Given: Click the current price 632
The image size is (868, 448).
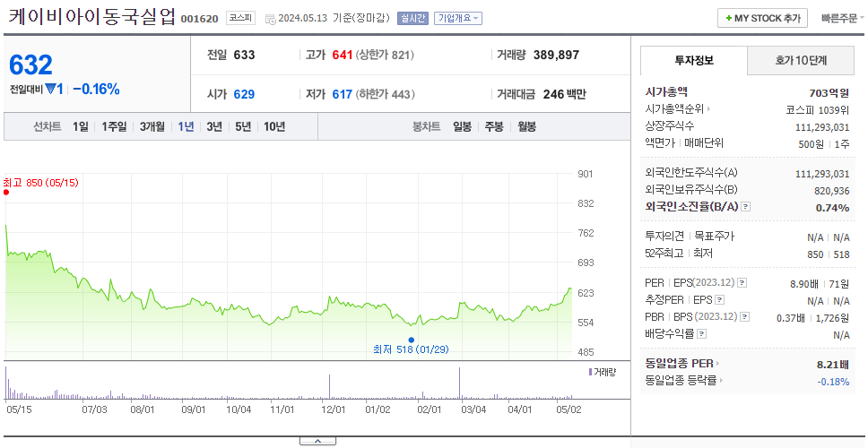Looking at the screenshot, I should 31,65.
